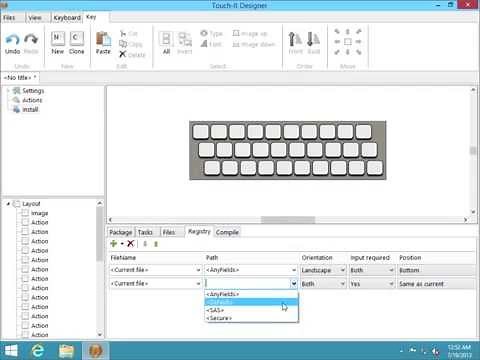Image resolution: width=480 pixels, height=360 pixels.
Task: Open the Compile tab
Action: (x=227, y=232)
